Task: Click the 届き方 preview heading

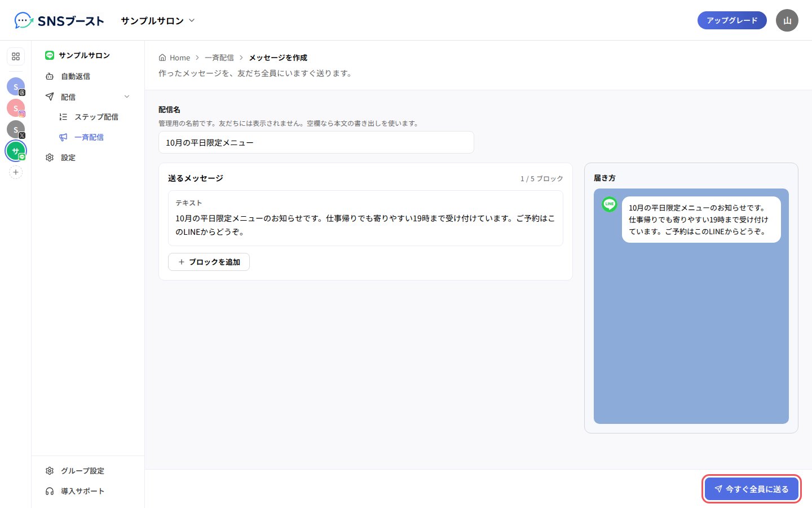Action: tap(604, 178)
